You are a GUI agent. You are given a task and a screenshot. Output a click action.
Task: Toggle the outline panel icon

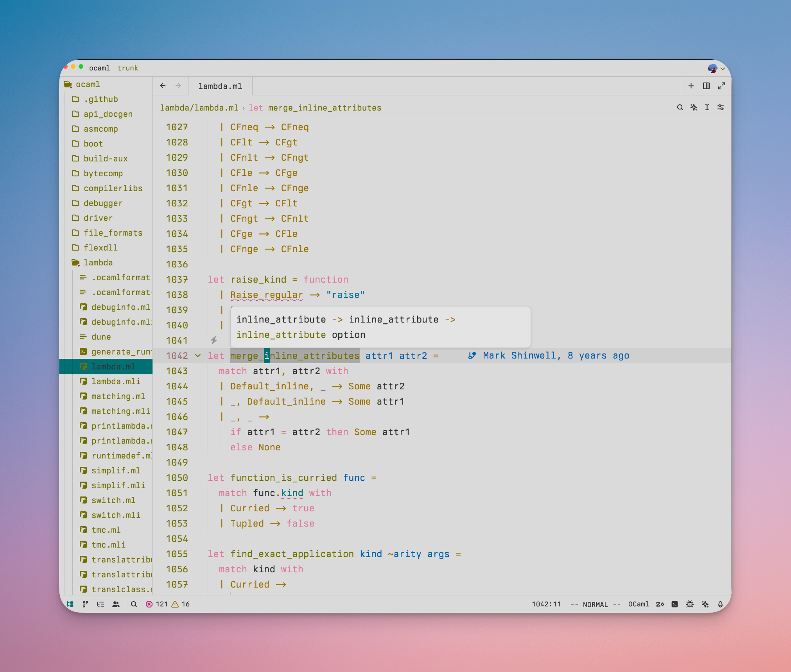click(100, 604)
